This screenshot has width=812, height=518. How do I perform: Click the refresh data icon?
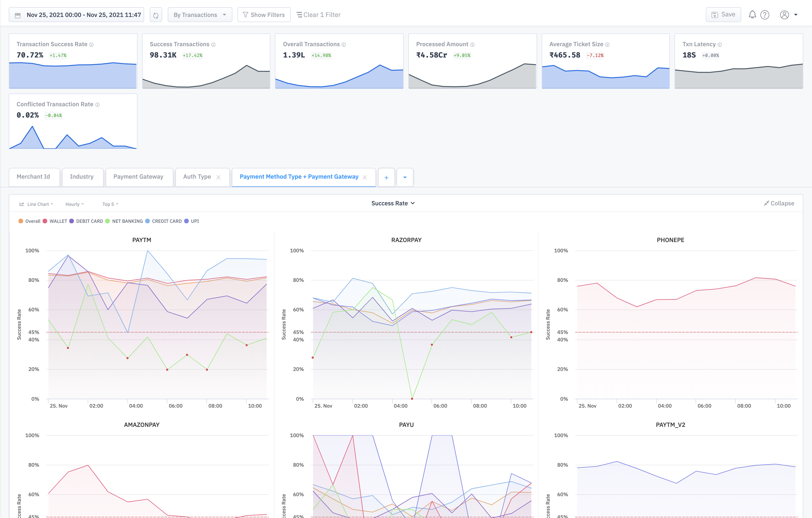(156, 15)
